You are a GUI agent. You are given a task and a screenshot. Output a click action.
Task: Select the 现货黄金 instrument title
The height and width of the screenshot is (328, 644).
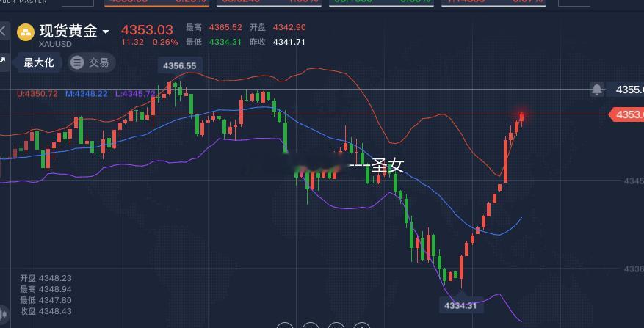point(68,31)
